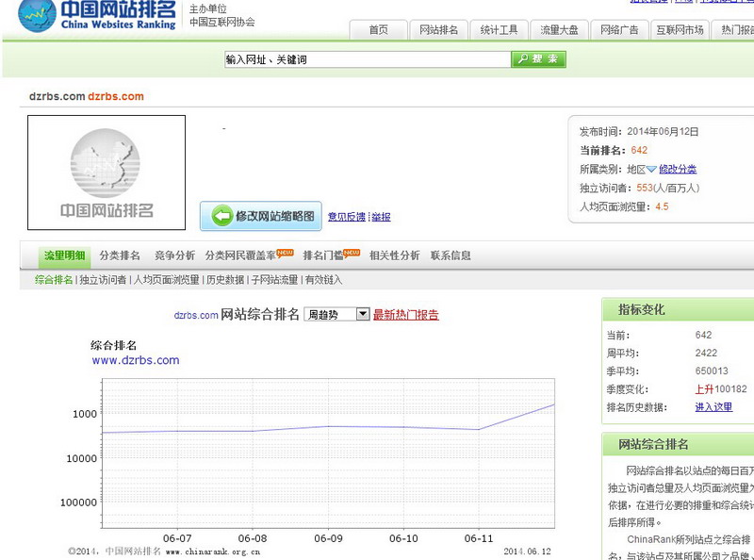This screenshot has width=754, height=560.
Task: Click the dzrbs.com link above the chart
Action: click(x=196, y=316)
